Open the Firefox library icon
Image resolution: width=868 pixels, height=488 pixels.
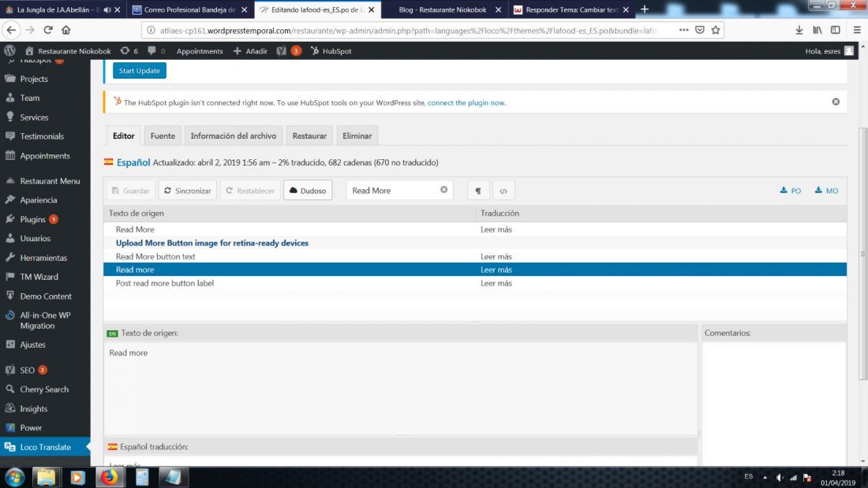coord(817,30)
